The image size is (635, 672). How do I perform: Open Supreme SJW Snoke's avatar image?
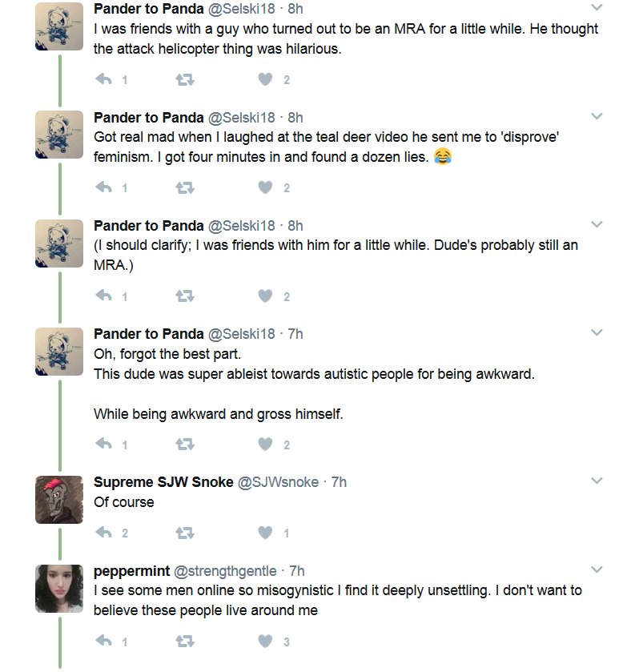[59, 500]
